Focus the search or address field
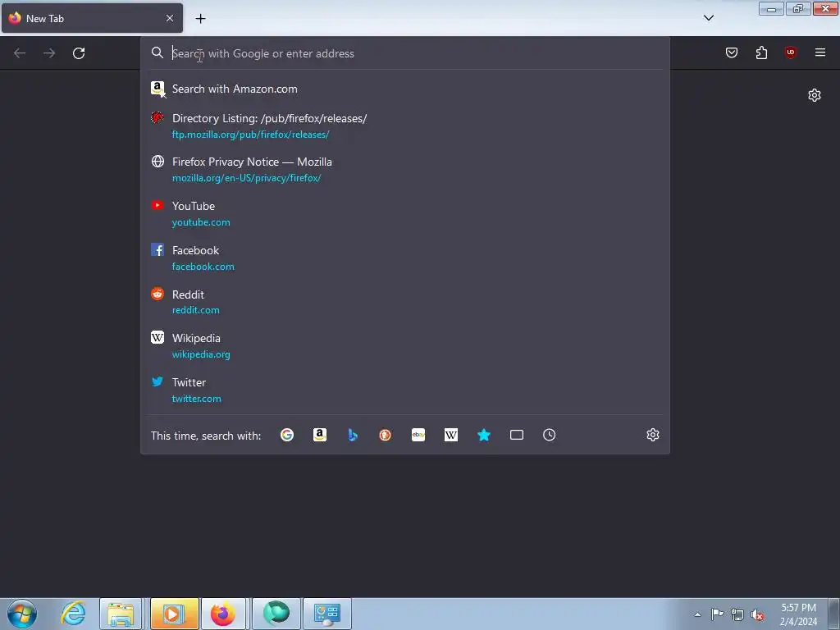Viewport: 840px width, 630px height. point(405,53)
